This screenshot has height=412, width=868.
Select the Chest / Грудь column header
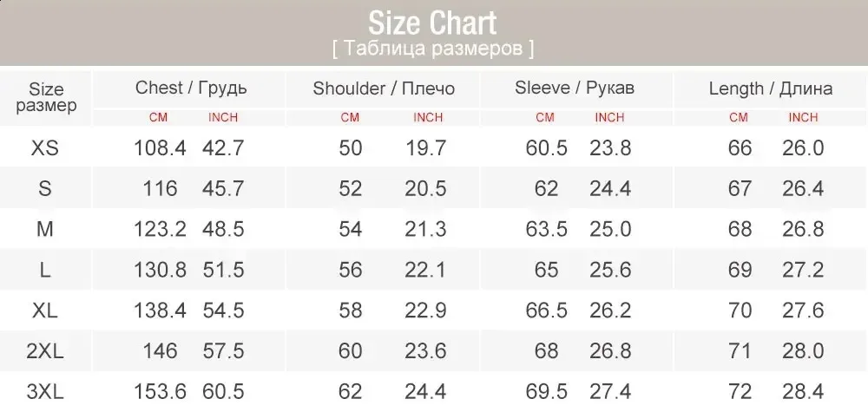[x=191, y=88]
